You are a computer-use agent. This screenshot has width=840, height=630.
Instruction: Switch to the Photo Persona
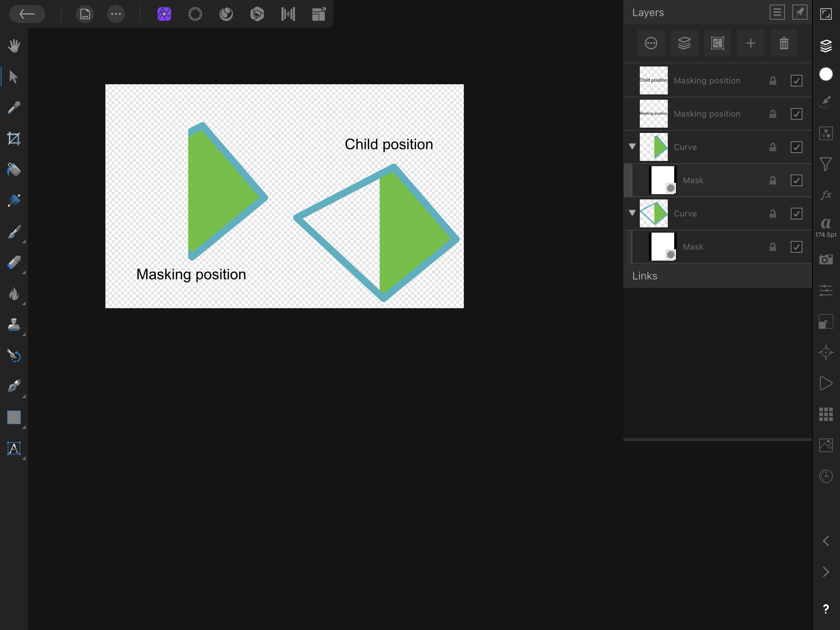click(164, 14)
